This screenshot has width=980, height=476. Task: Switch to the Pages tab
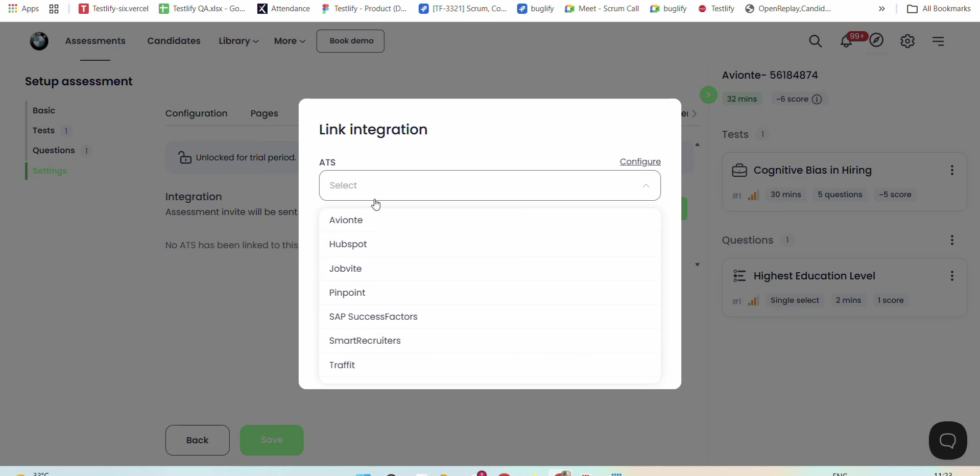click(264, 113)
